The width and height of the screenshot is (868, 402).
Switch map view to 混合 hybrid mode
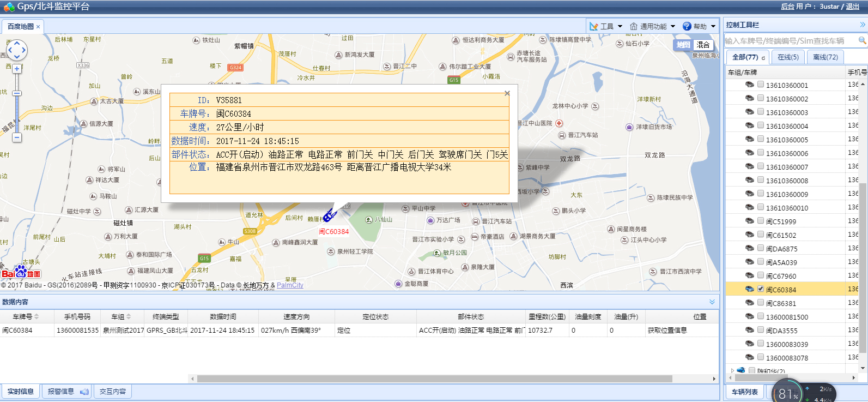tap(703, 45)
